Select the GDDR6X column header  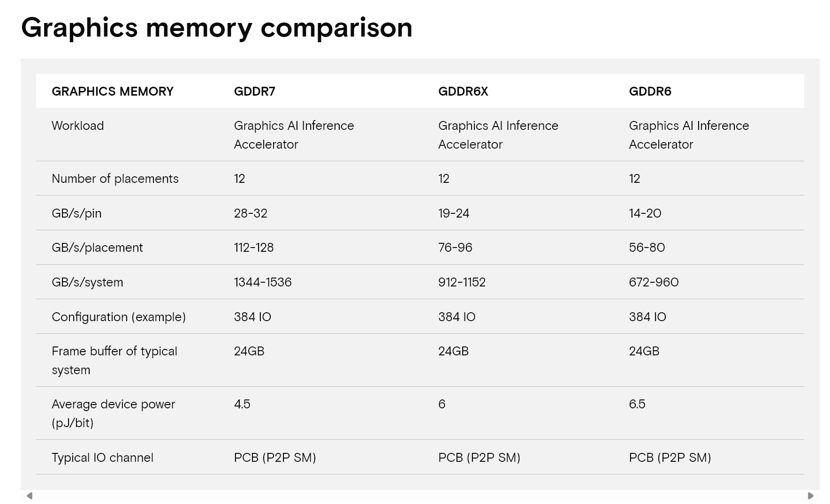tap(463, 91)
